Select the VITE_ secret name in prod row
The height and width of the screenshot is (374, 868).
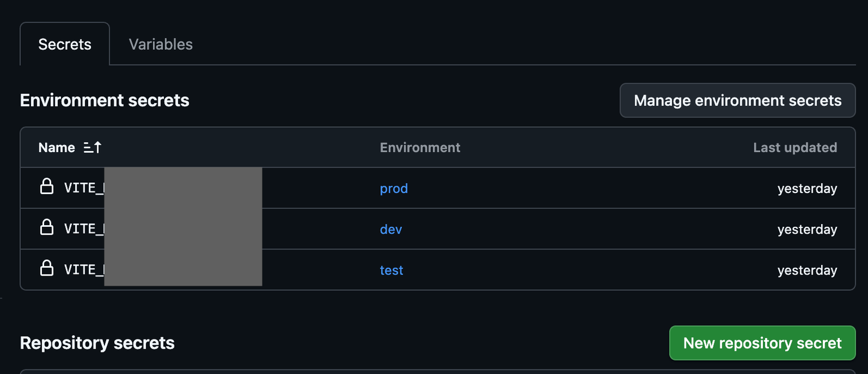(x=84, y=188)
